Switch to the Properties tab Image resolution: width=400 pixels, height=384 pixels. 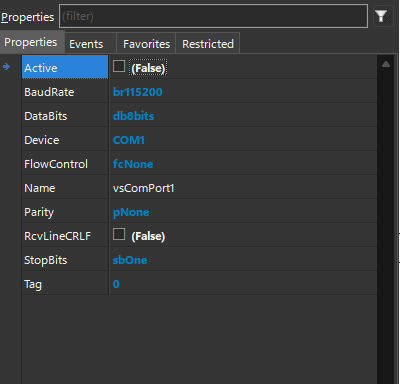tap(31, 42)
